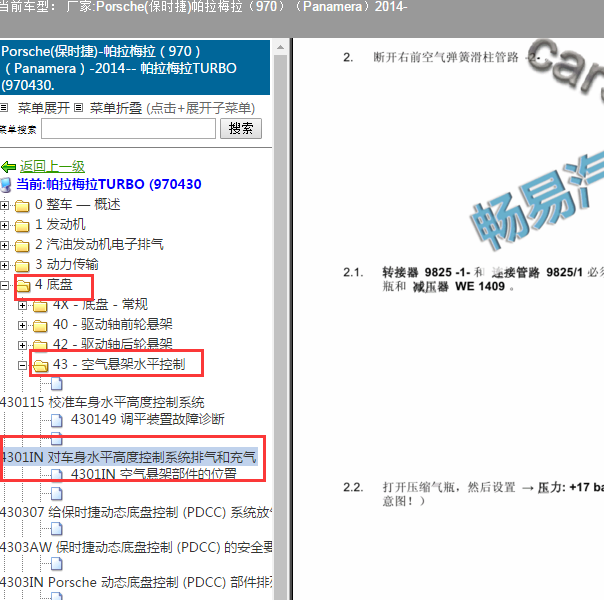Click the folder icon of 0 整车 — 概述

(22, 206)
